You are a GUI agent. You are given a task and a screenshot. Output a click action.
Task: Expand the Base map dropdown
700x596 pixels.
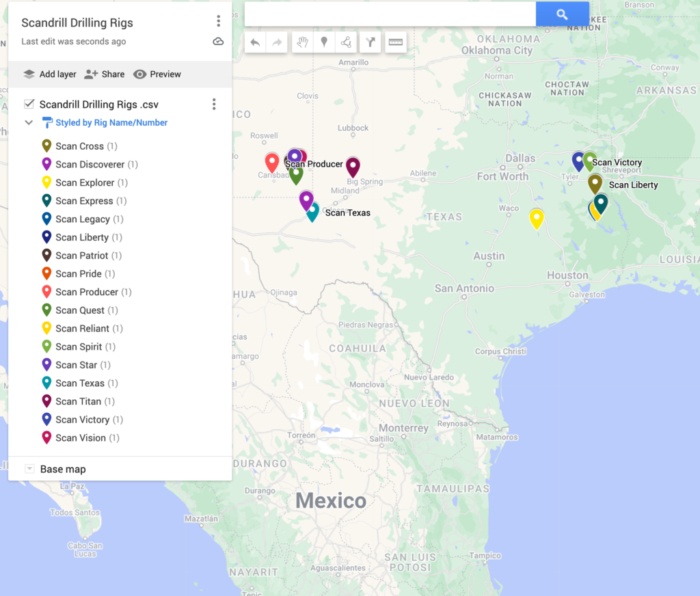pos(29,469)
